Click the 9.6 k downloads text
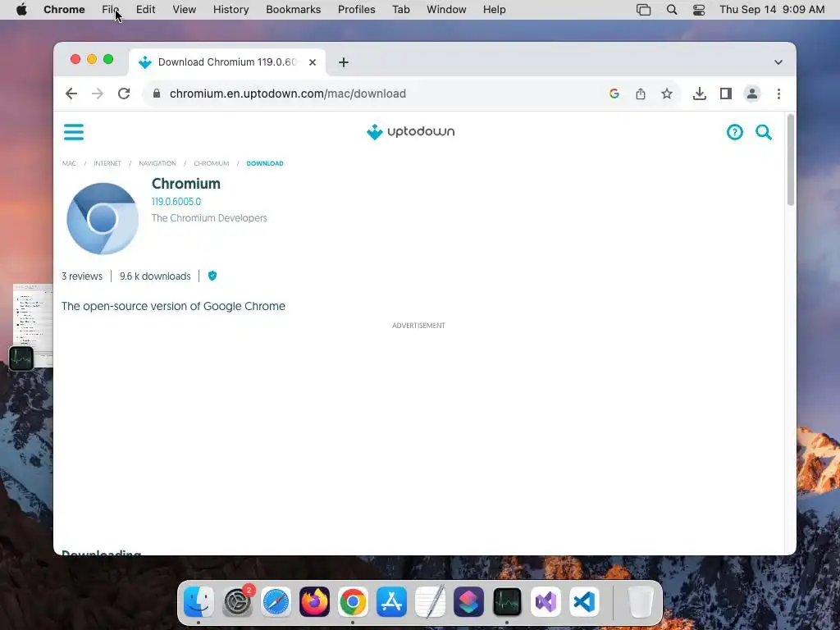This screenshot has height=630, width=840. (155, 276)
